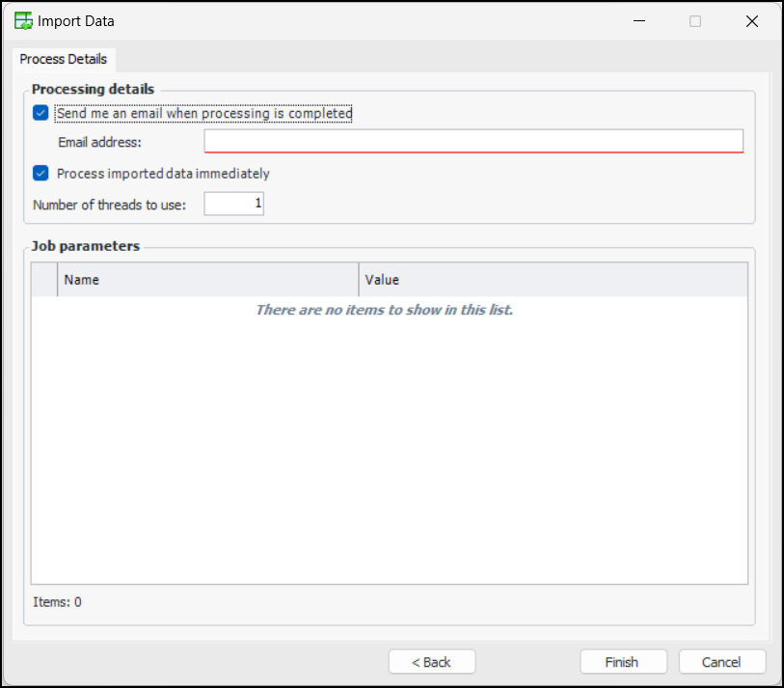Click the Number of threads input box
Viewport: 784px width, 688px height.
point(233,204)
